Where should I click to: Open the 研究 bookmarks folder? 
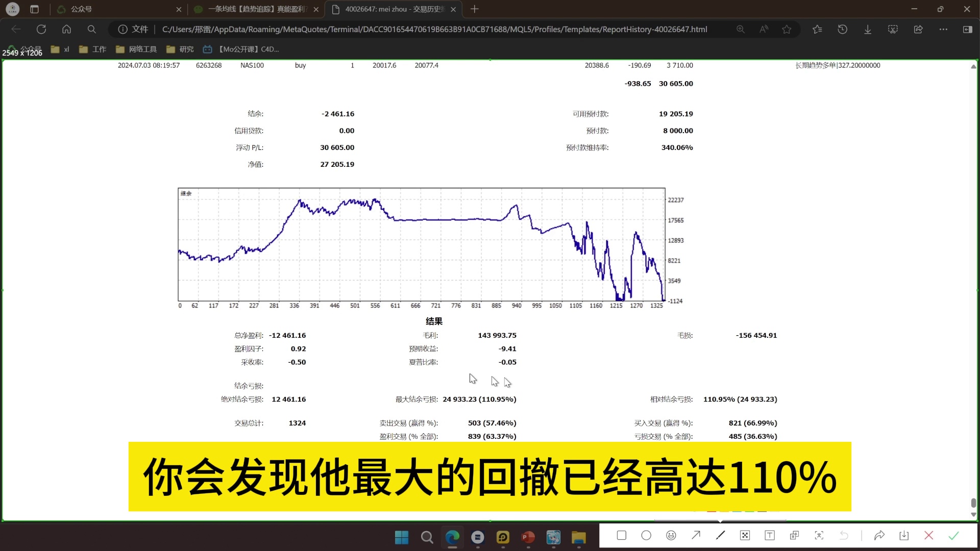click(x=180, y=49)
